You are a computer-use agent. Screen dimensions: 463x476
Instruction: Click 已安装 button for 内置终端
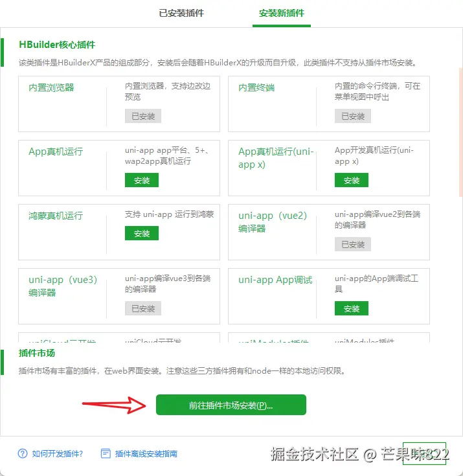tap(353, 116)
